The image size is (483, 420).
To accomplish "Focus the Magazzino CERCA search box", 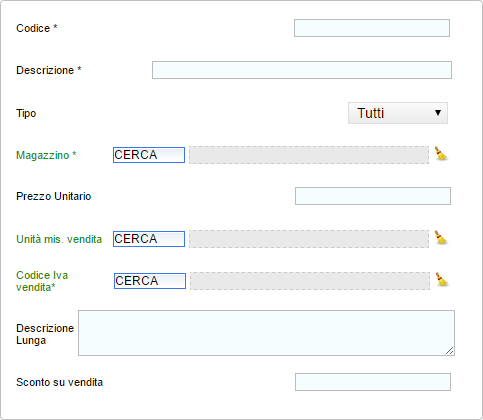I will coord(149,155).
